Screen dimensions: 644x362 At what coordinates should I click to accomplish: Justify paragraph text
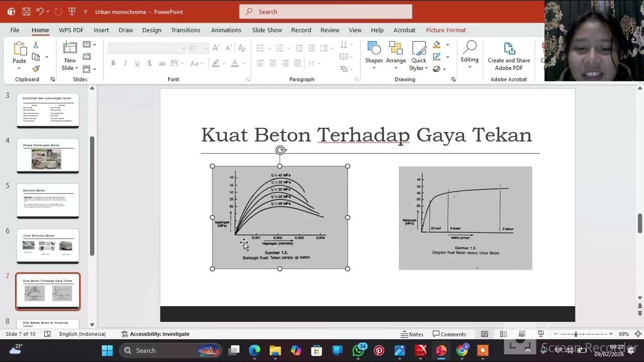click(x=297, y=63)
